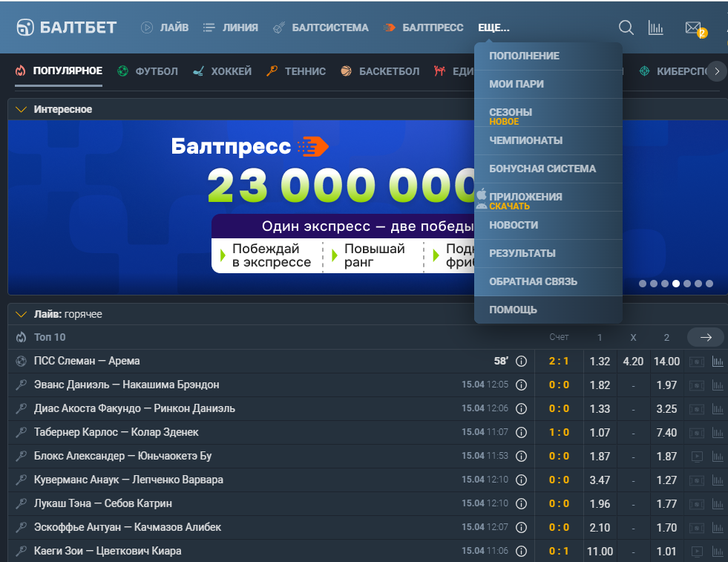Click info icon for ПСС Слеман — Арема
728x562 pixels.
[522, 361]
